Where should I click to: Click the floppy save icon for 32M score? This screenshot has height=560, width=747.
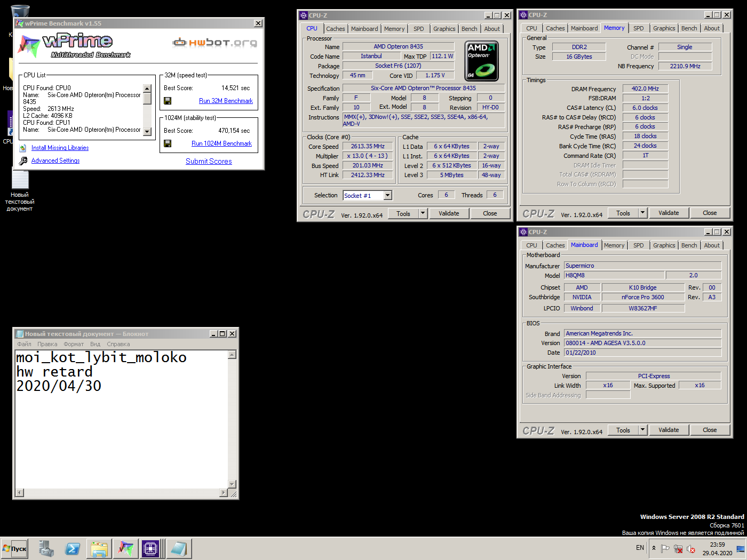(x=168, y=101)
